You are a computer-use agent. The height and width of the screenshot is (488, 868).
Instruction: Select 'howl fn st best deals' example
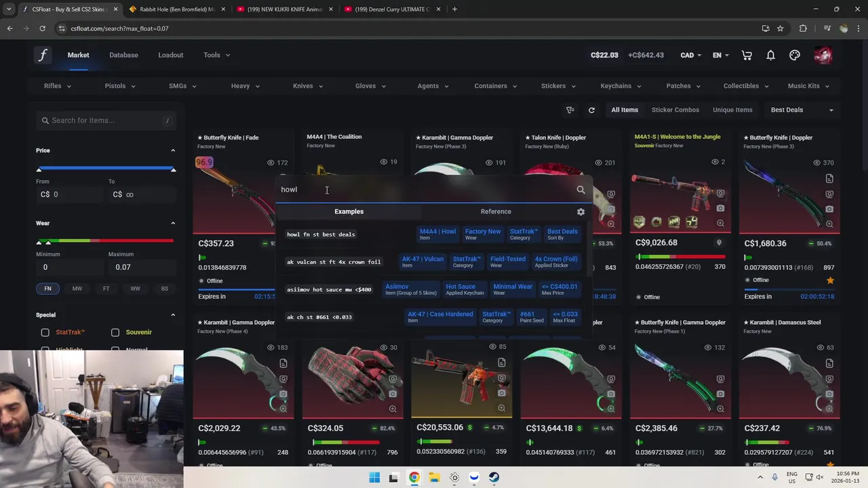pos(321,235)
